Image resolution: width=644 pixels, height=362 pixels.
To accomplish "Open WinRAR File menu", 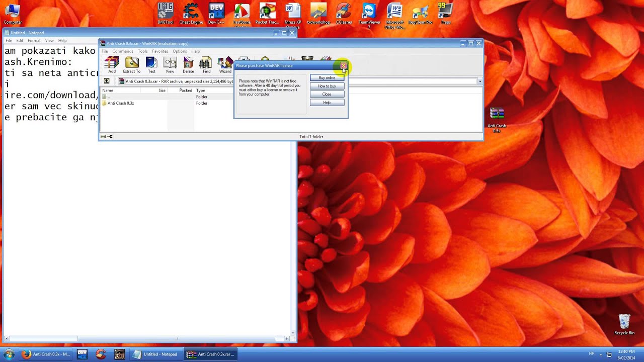I will click(105, 51).
